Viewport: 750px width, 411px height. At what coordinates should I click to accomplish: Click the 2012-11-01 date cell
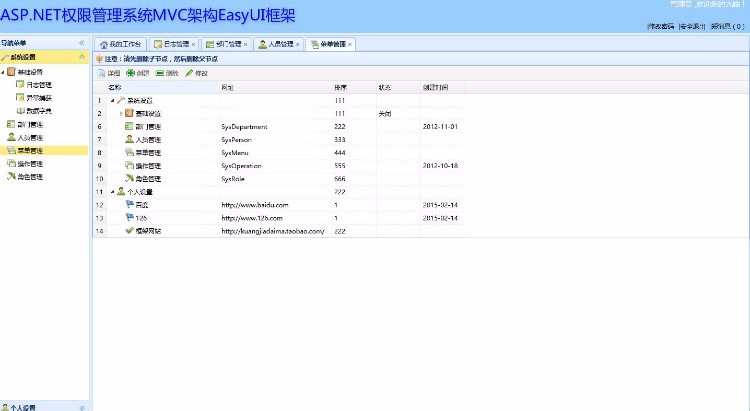point(440,127)
